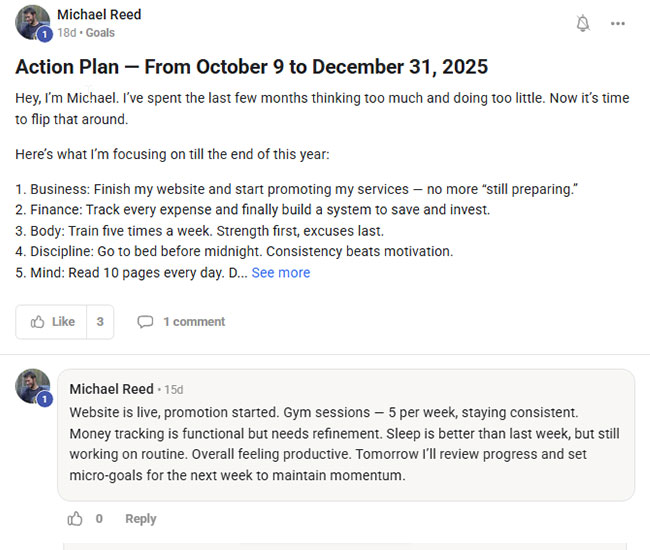Toggle Like on the Action Plan post
This screenshot has width=650, height=550.
point(52,322)
